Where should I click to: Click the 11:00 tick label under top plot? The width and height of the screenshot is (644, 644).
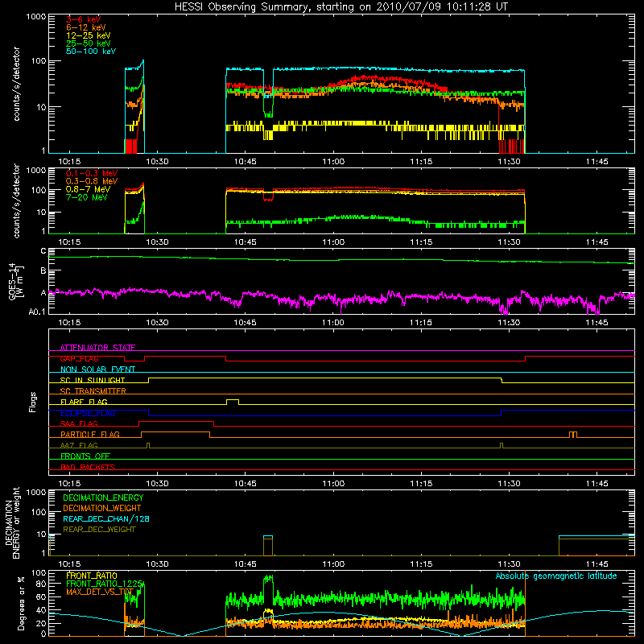(333, 162)
